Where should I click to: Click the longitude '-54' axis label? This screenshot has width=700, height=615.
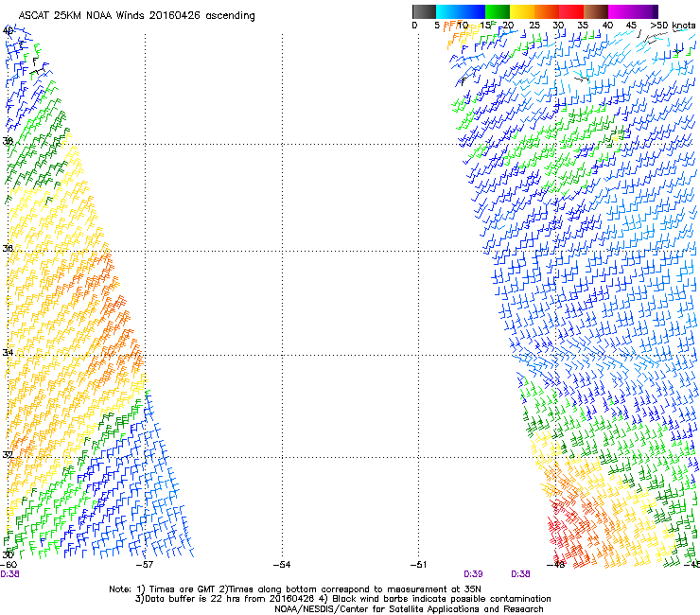(x=282, y=565)
